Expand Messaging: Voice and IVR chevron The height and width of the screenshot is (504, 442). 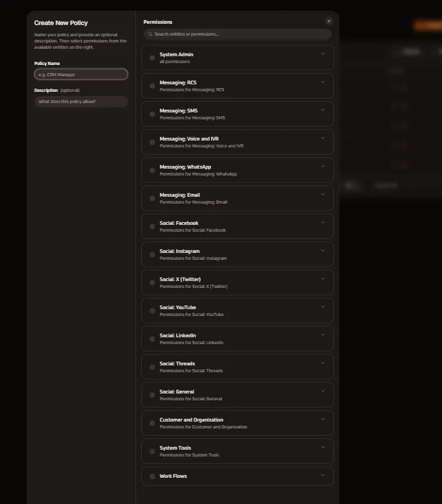323,138
